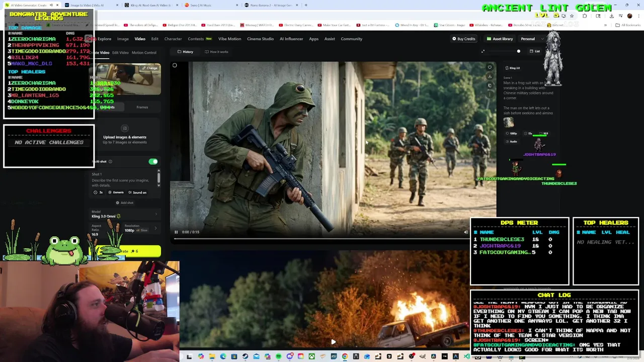Click Upload images & elements area

pyautogui.click(x=125, y=134)
